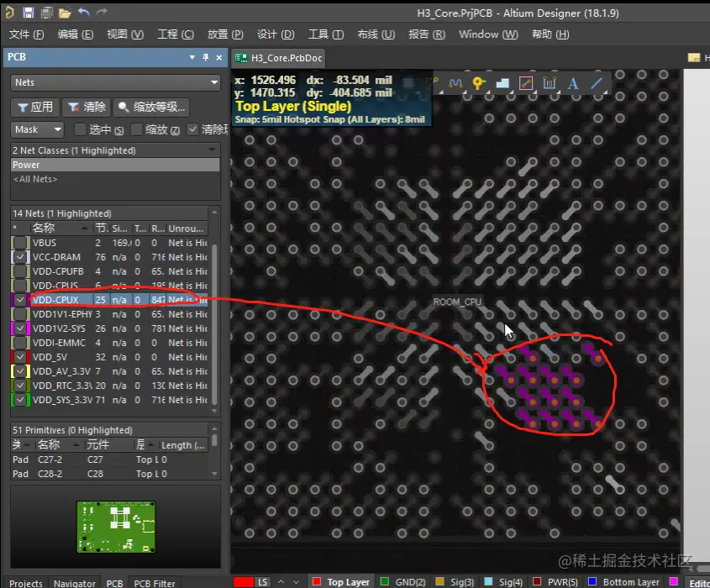Pin the PCB panel with pushpin icon

pyautogui.click(x=206, y=57)
